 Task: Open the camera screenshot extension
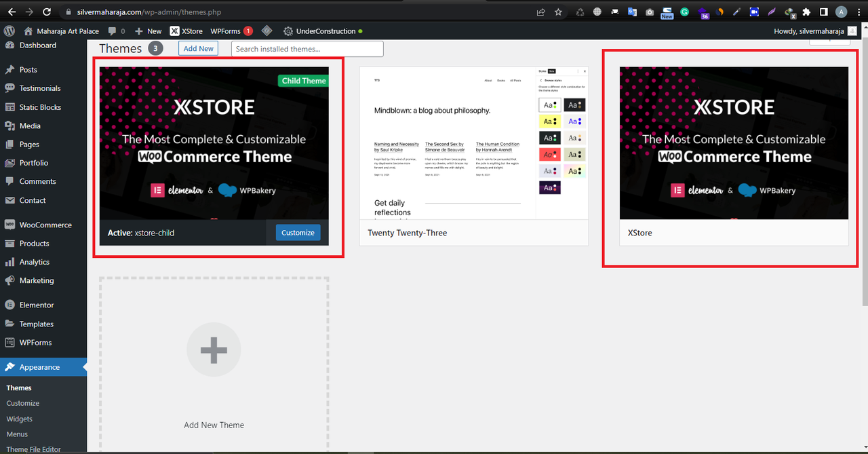tap(650, 12)
